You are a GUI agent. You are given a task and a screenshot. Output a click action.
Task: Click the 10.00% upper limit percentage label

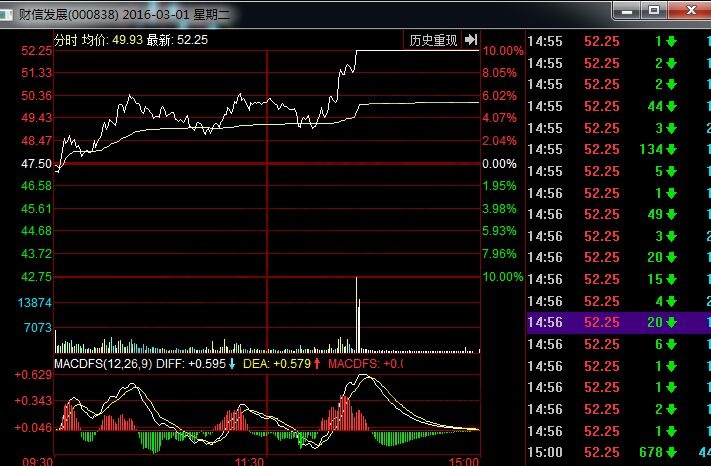tap(503, 51)
